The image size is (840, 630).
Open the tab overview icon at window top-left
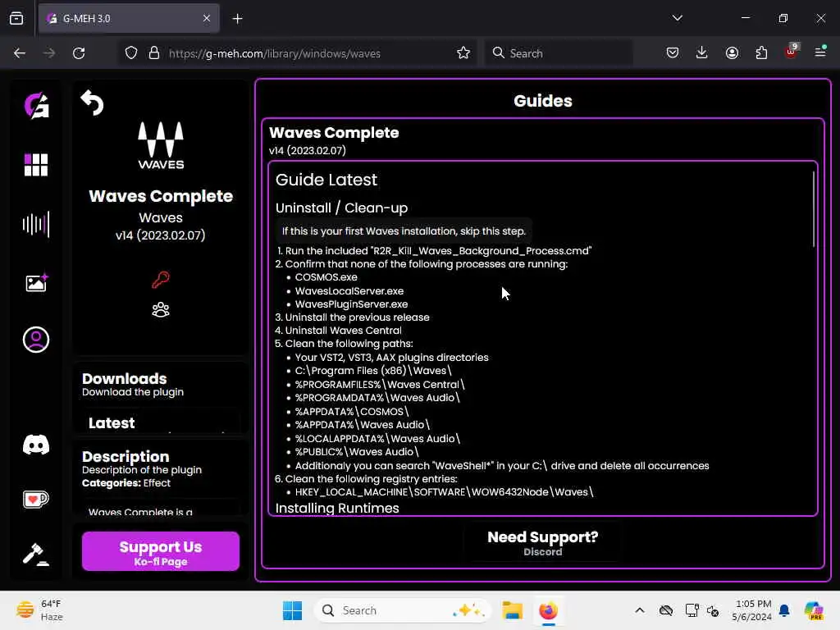[16, 18]
